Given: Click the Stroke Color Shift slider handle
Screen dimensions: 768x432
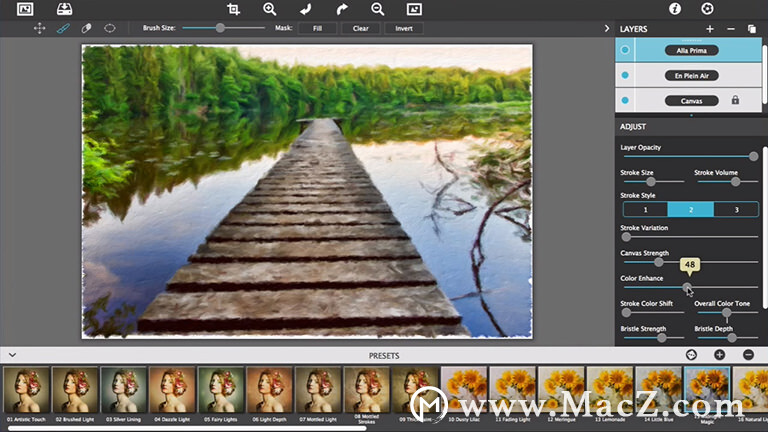Looking at the screenshot, I should (626, 312).
